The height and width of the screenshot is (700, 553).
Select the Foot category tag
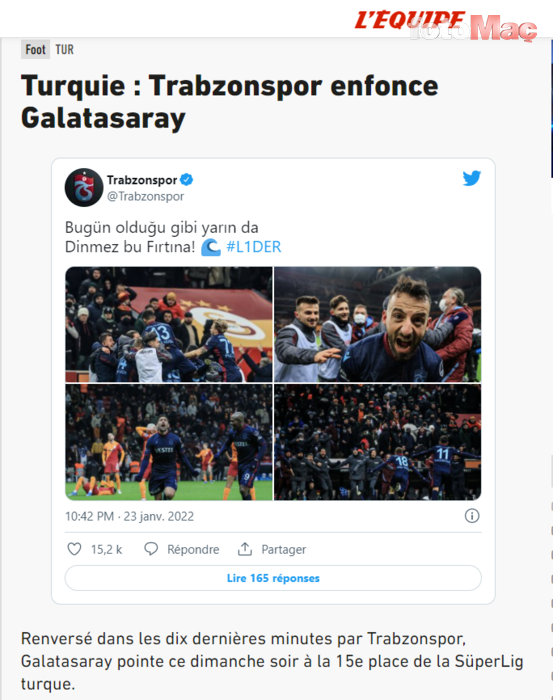click(x=35, y=50)
